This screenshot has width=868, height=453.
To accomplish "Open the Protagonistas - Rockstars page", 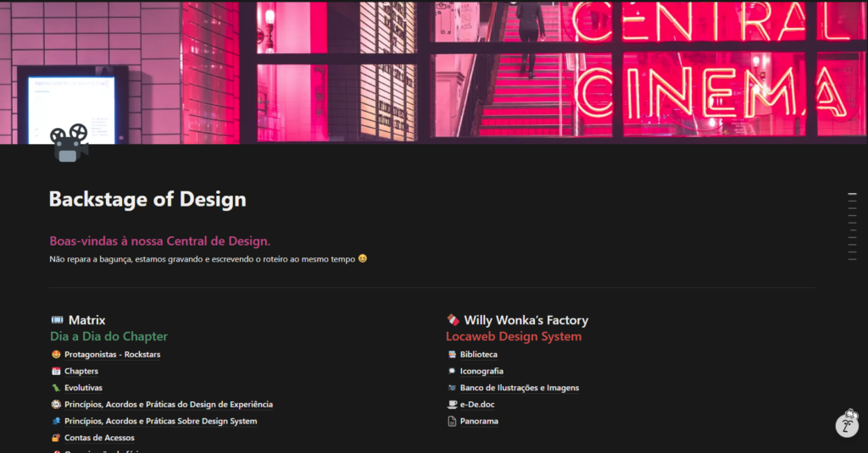I will [x=112, y=355].
